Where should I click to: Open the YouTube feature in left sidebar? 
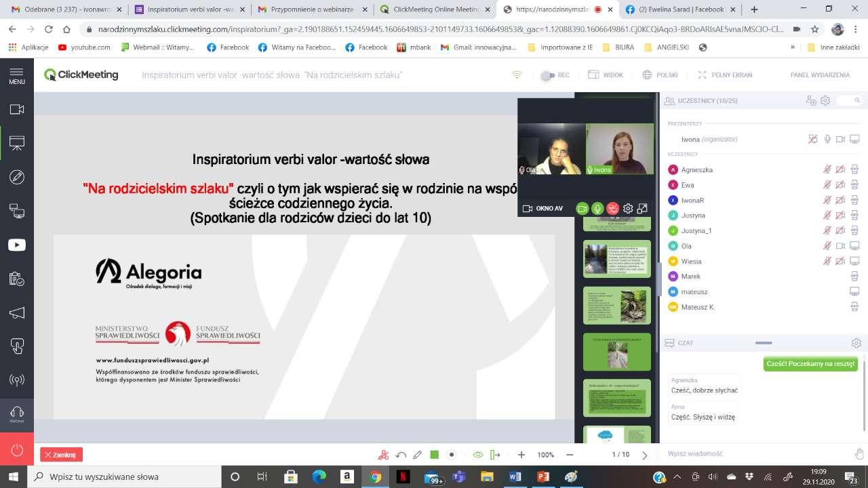pyautogui.click(x=16, y=245)
